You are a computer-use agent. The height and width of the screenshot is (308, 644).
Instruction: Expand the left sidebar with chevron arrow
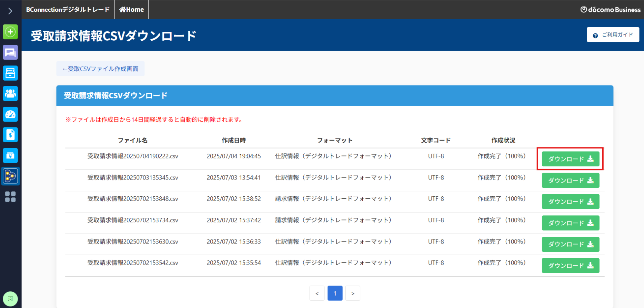(x=10, y=11)
